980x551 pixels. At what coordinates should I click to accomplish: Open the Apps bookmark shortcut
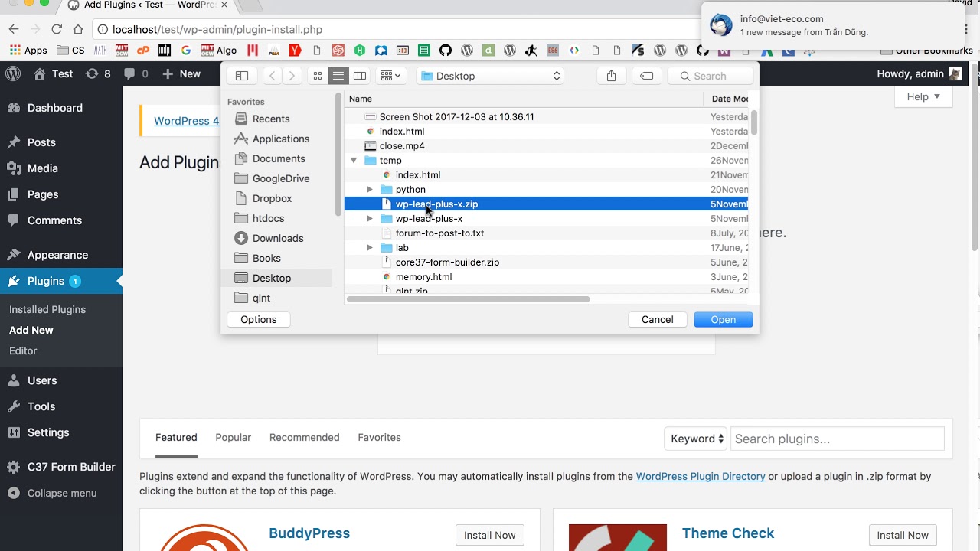click(x=28, y=51)
